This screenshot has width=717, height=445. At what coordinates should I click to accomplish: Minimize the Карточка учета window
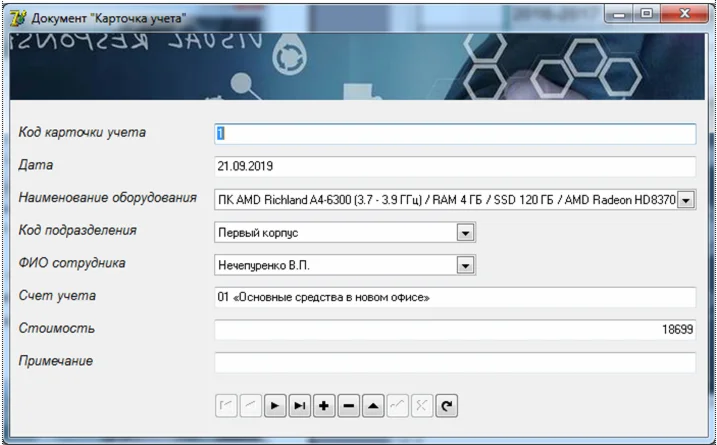(619, 14)
